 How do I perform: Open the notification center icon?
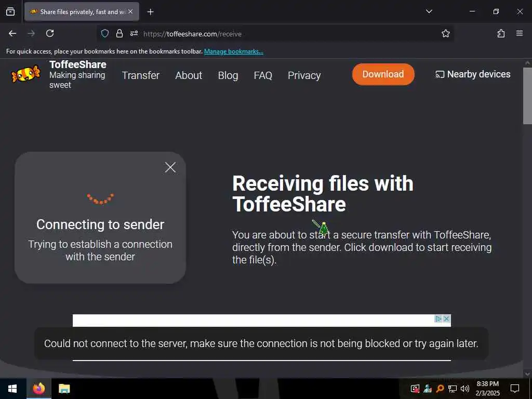coord(515,389)
